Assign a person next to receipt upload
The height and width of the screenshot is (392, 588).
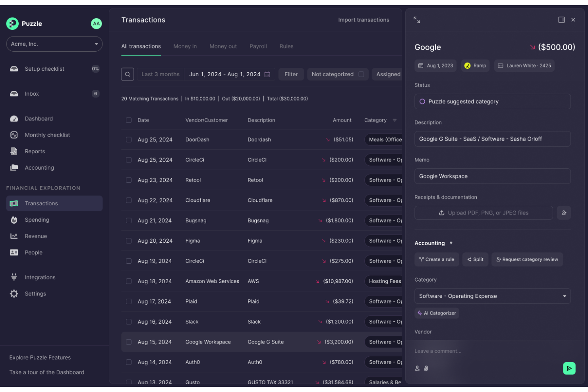[x=564, y=212]
